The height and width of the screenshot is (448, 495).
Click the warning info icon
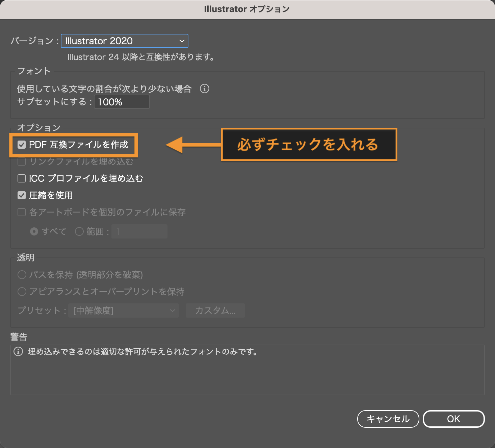pyautogui.click(x=18, y=352)
